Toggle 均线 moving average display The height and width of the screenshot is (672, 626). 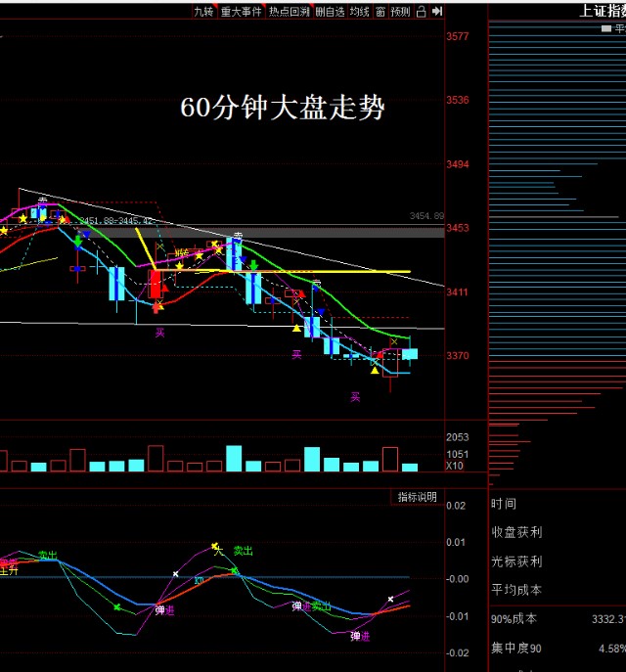[x=359, y=12]
